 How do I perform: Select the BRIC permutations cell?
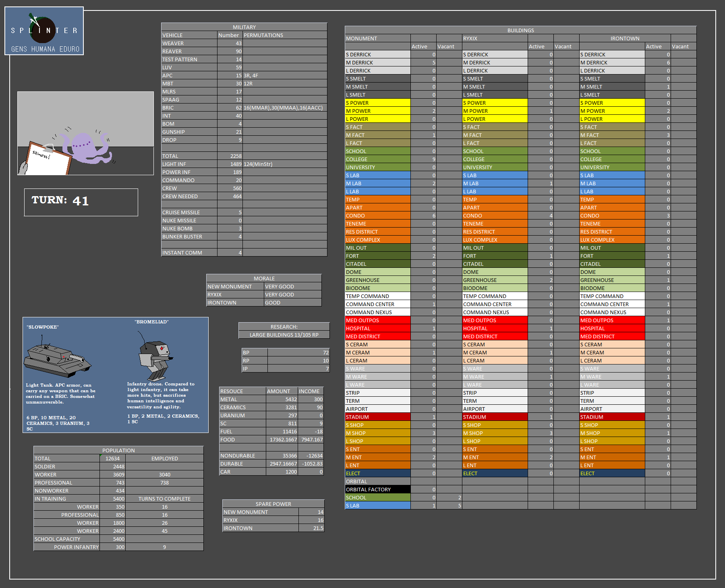click(x=284, y=108)
